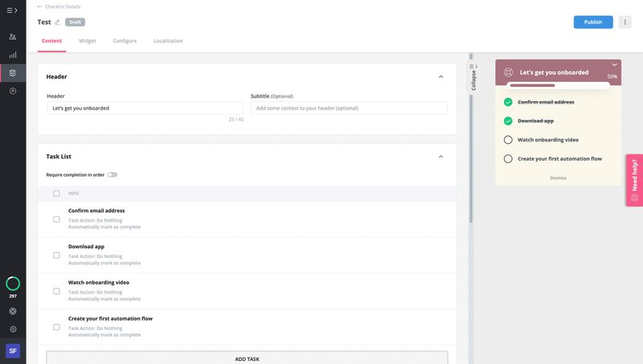Mark Create your first automation flow complete in preview
Image resolution: width=643 pixels, height=364 pixels.
pos(508,158)
